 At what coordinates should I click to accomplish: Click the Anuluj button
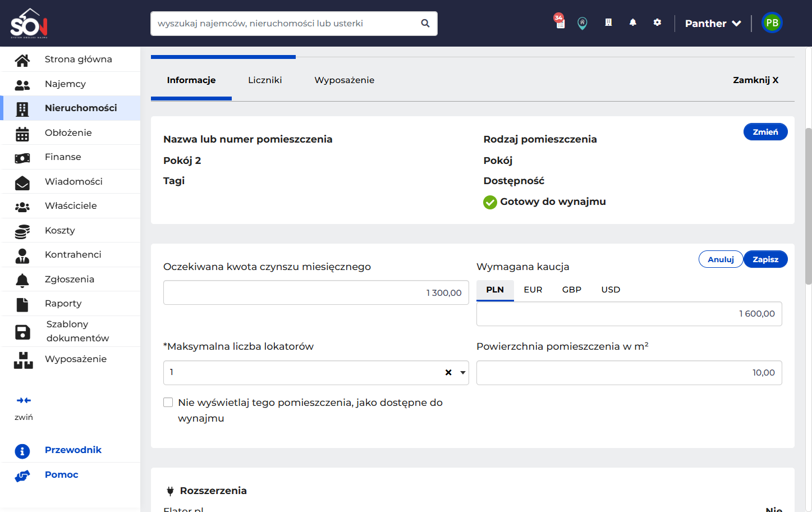point(721,259)
